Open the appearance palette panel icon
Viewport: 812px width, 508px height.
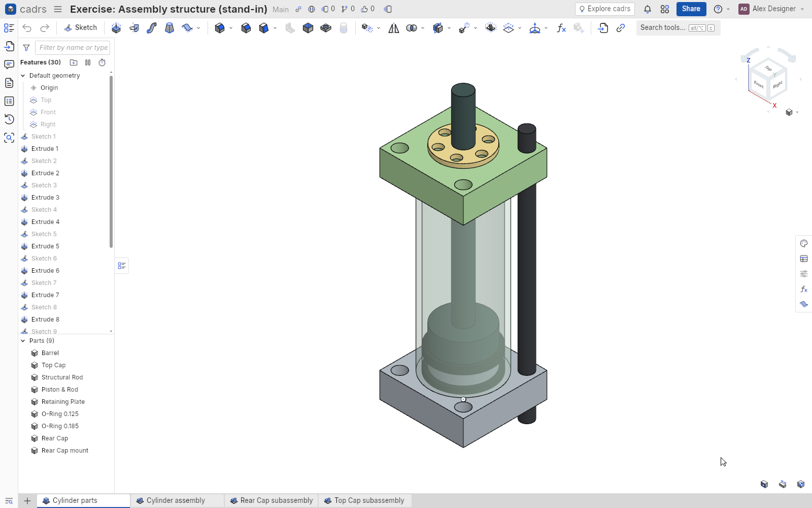click(x=804, y=243)
